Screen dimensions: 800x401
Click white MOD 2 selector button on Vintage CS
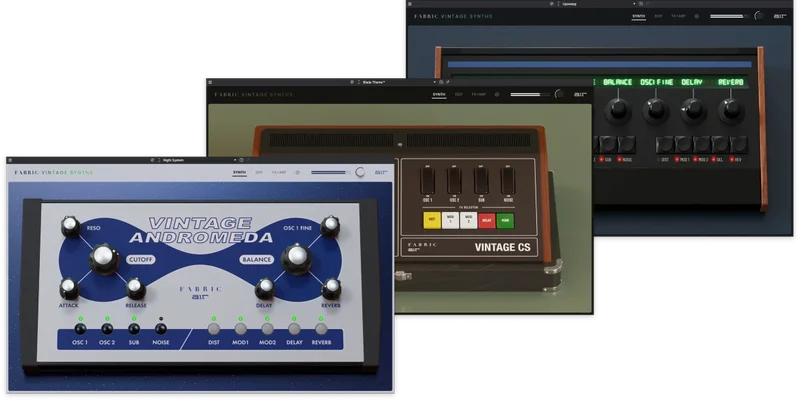(x=468, y=220)
